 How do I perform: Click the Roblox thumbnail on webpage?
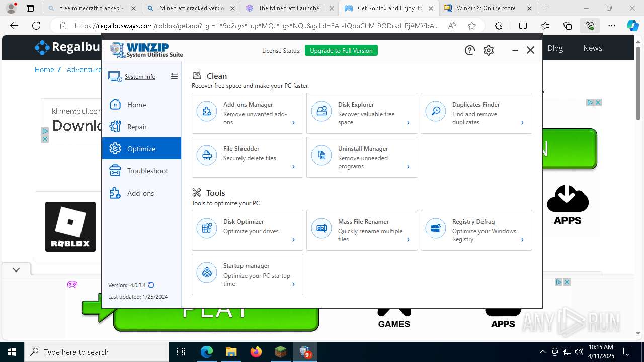(x=70, y=227)
